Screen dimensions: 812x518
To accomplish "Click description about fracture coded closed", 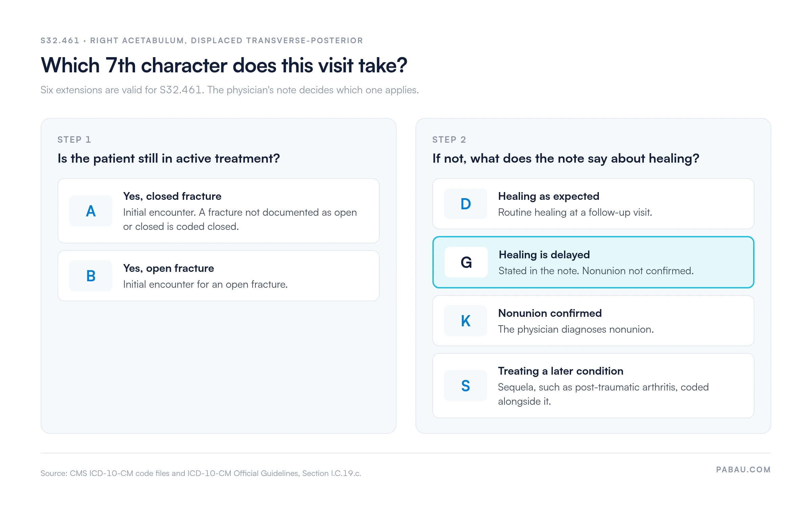I will tap(240, 219).
